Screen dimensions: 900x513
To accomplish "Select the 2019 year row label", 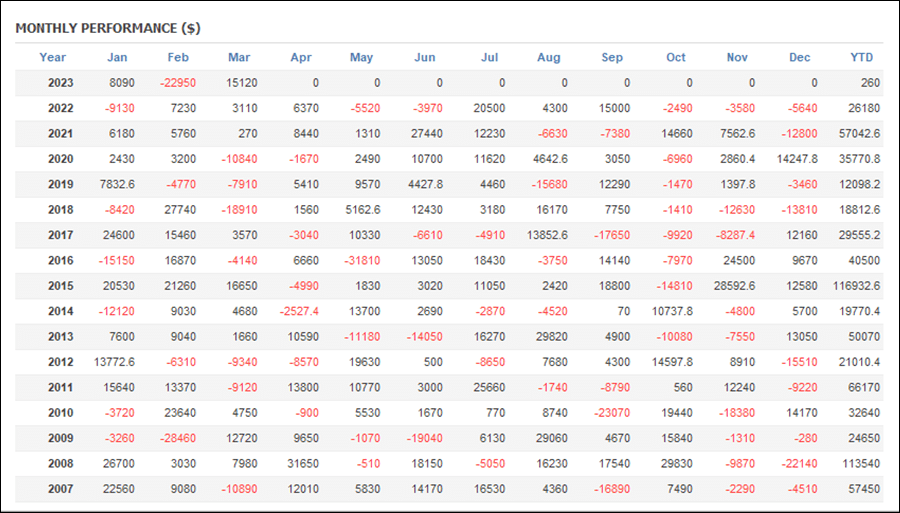I will click(x=60, y=184).
